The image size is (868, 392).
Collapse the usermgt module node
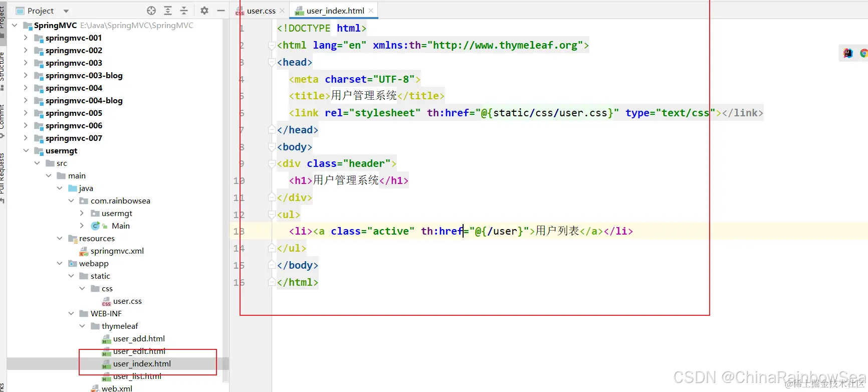click(x=26, y=150)
